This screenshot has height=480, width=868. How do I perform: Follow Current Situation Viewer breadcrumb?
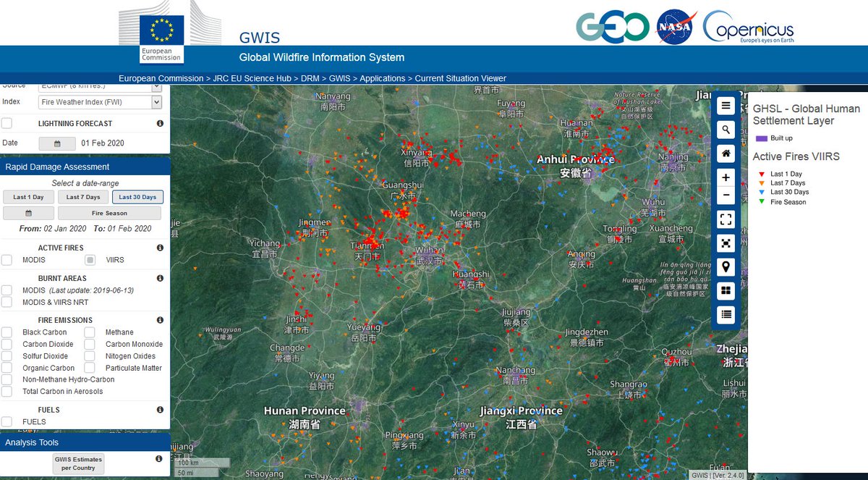click(461, 78)
